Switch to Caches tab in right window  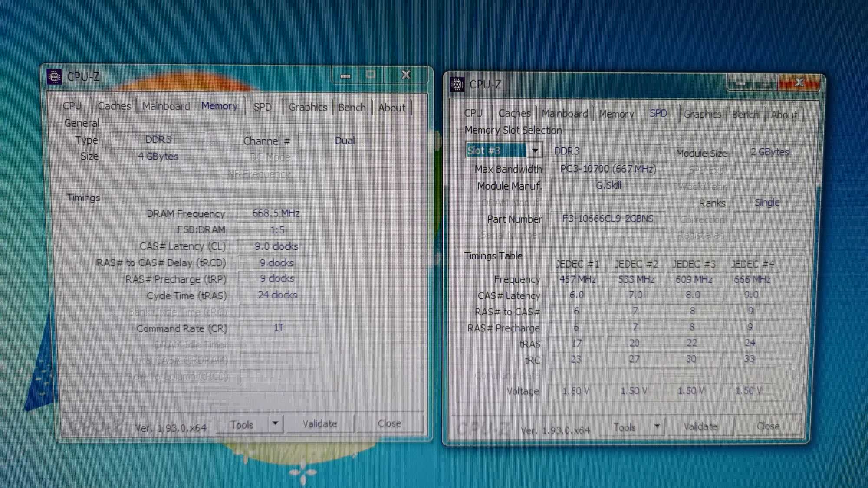[514, 113]
